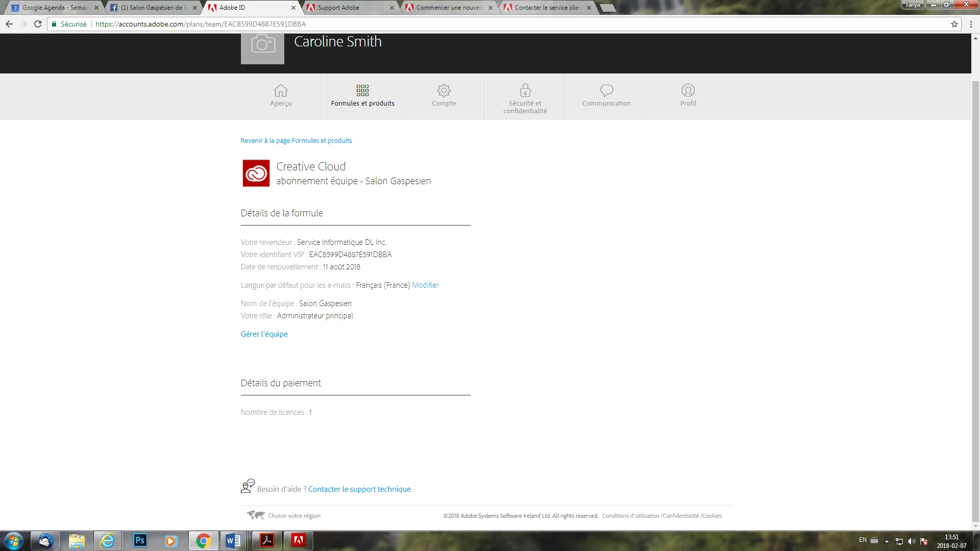Open the Choisir votre région selector

(x=294, y=516)
